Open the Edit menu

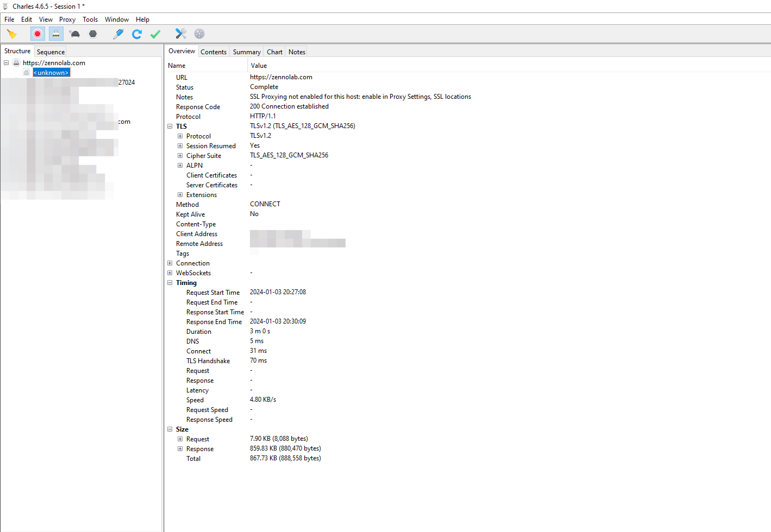[27, 20]
